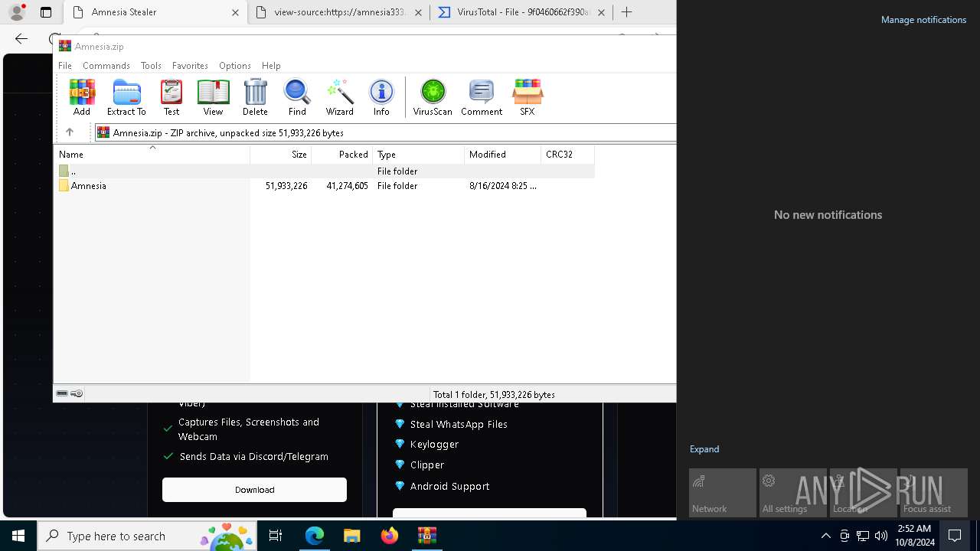Open the Comment toolbar icon
This screenshot has height=551, width=980.
click(482, 97)
